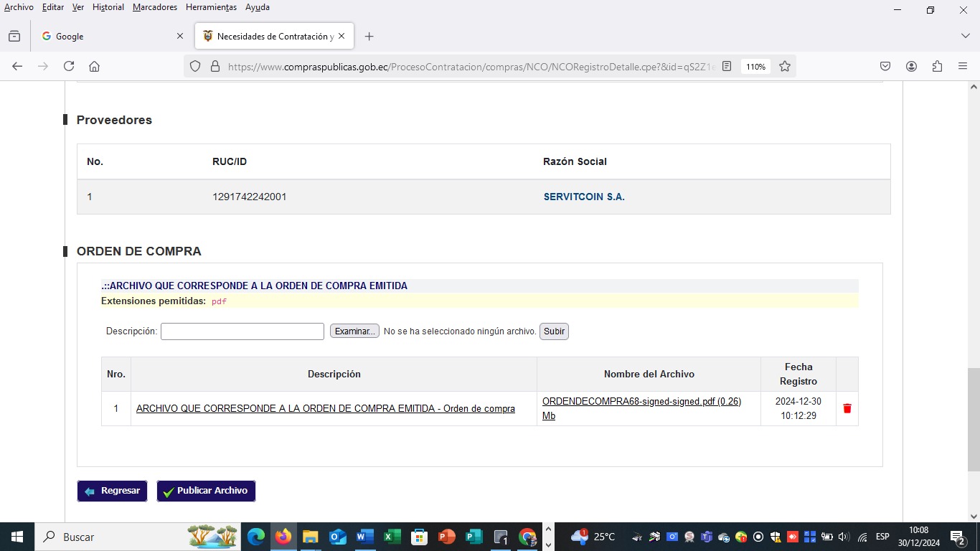Open the Firefox account icon
Viewport: 980px width, 551px height.
pos(911,66)
